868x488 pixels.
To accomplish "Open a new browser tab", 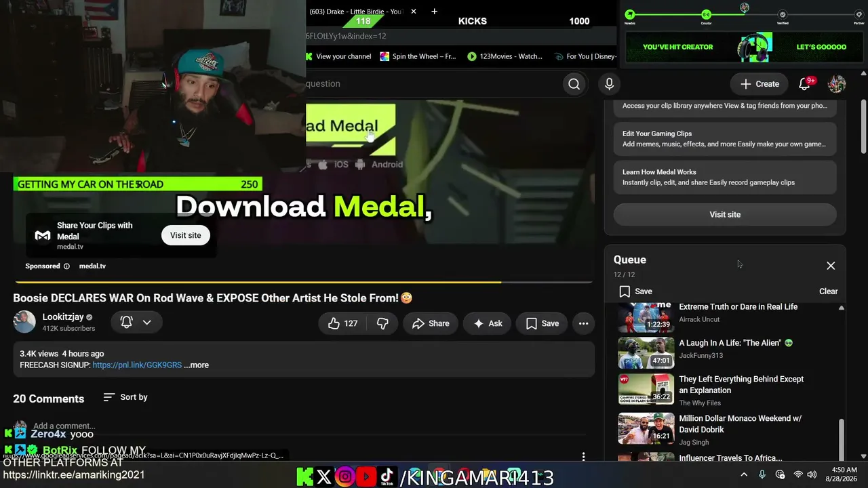I will [x=434, y=12].
